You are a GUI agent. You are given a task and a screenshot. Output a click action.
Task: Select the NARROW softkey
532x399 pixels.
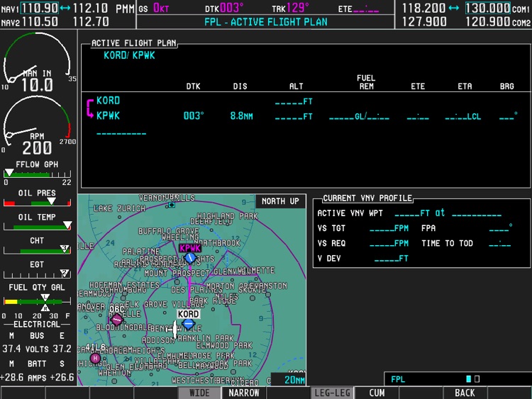click(243, 393)
